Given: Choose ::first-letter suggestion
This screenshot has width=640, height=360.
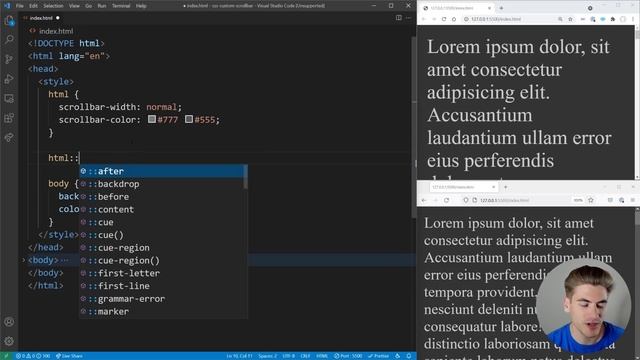Looking at the screenshot, I should click(162, 273).
